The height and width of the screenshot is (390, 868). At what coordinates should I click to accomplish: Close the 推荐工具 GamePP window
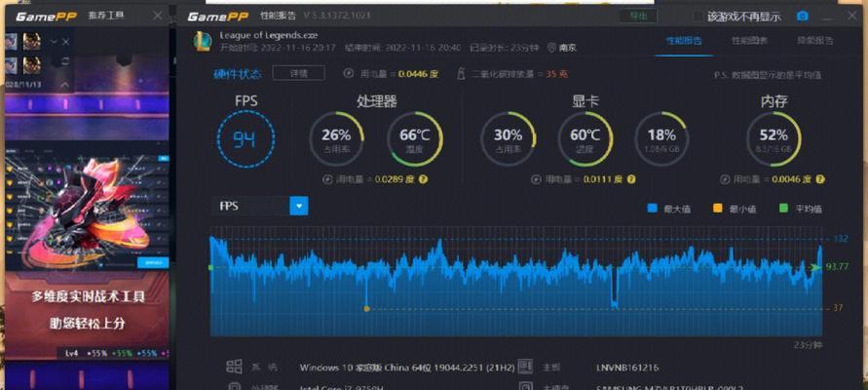click(158, 16)
